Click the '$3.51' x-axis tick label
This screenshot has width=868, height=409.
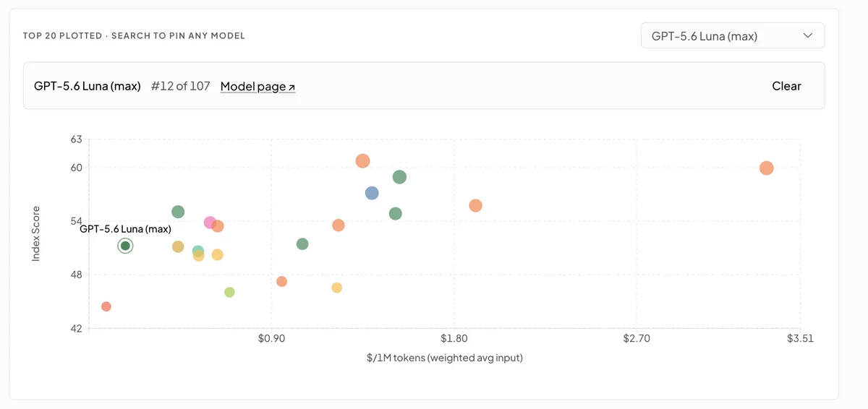[800, 338]
